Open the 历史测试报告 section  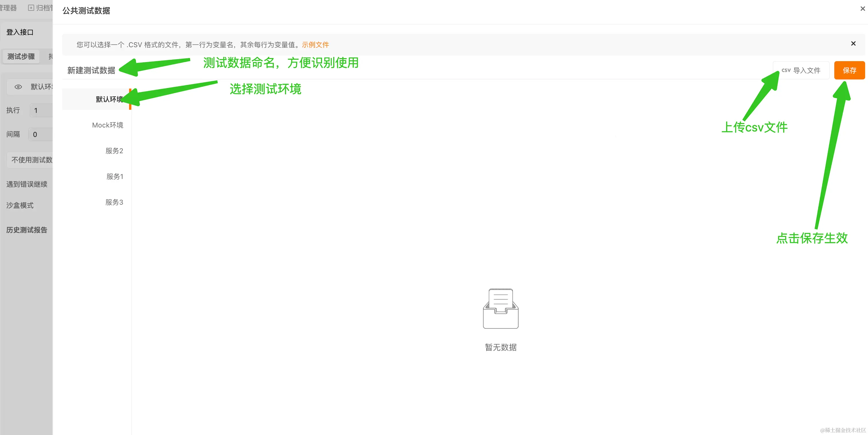coord(27,230)
